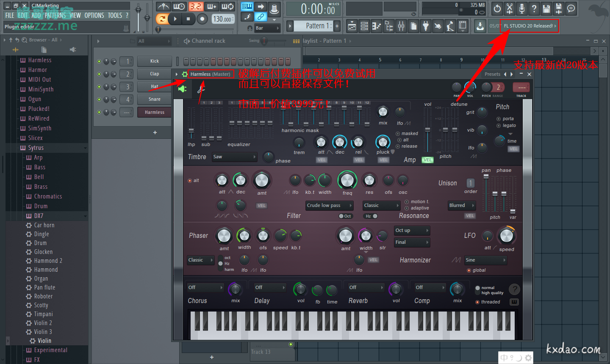610x364 pixels.
Task: Add a new channel with plus
Action: 155,132
